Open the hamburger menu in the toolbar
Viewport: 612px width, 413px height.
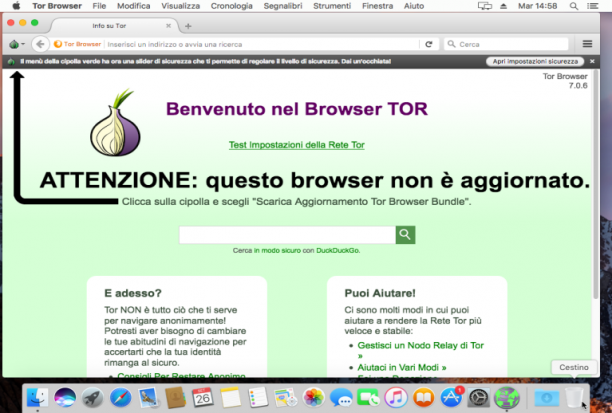tap(587, 44)
